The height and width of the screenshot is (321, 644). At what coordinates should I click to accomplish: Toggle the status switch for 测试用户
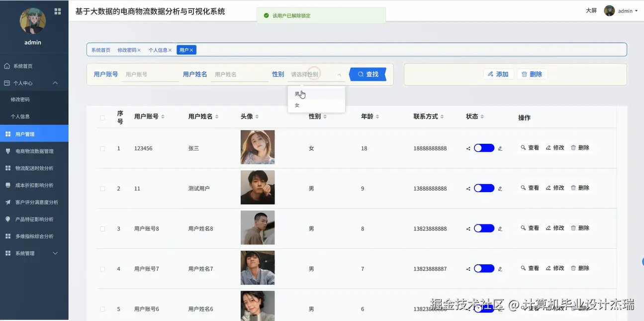tap(484, 188)
